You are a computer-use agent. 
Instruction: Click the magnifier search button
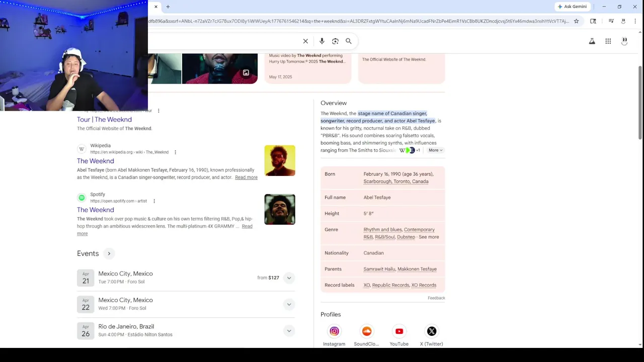coord(349,41)
